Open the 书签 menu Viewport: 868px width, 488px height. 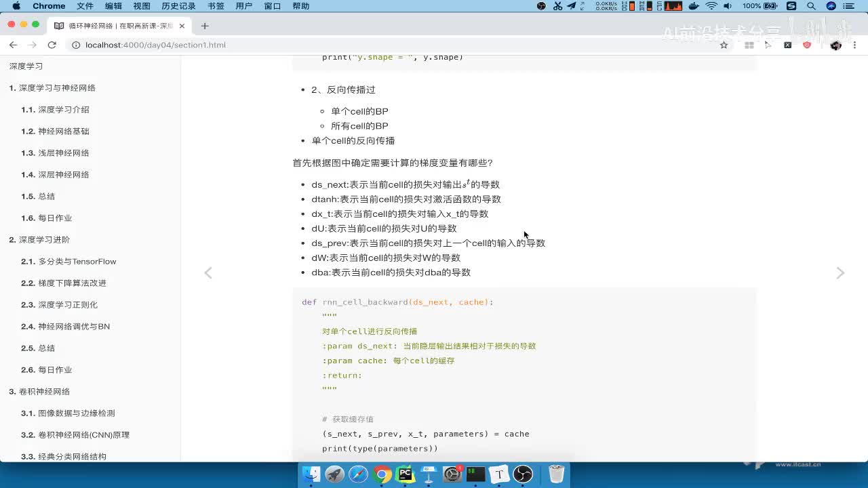(216, 6)
